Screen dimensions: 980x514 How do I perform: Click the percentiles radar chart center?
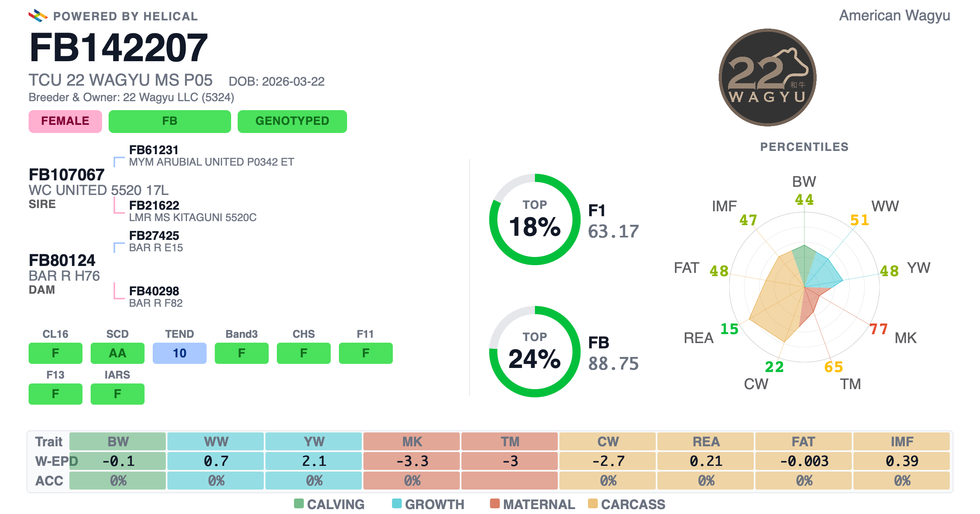(804, 287)
